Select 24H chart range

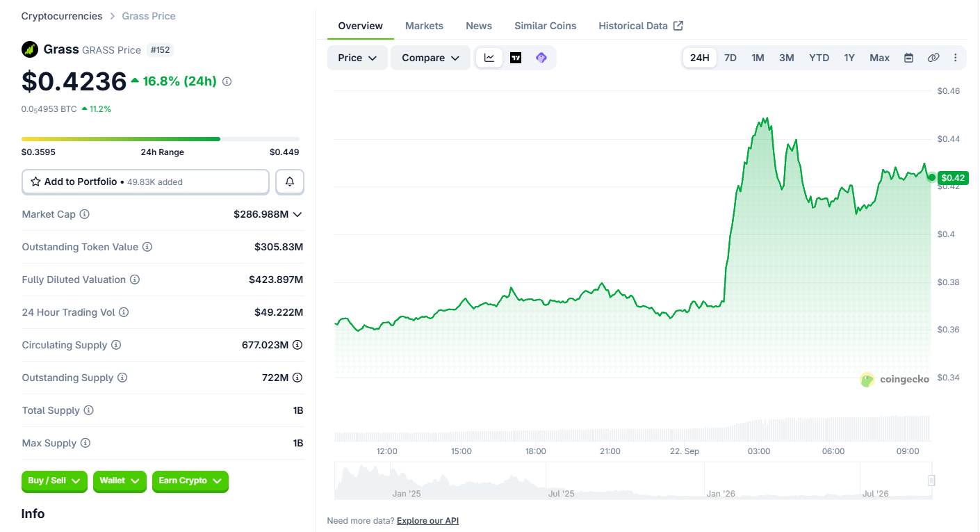pyautogui.click(x=700, y=58)
